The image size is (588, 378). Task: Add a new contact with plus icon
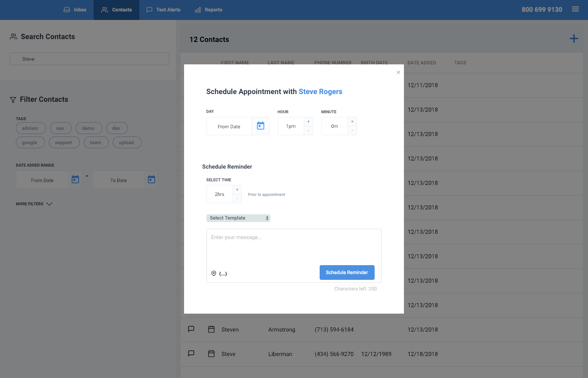(x=574, y=39)
